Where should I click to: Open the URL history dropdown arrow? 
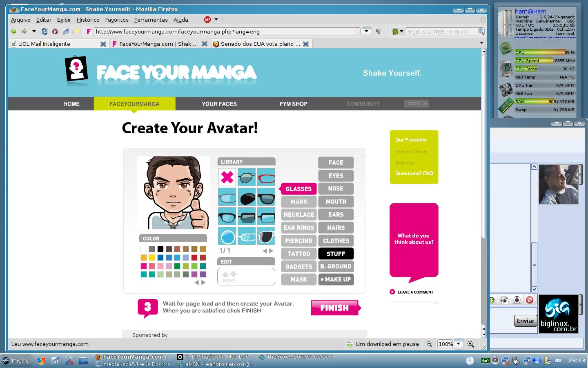tap(366, 31)
